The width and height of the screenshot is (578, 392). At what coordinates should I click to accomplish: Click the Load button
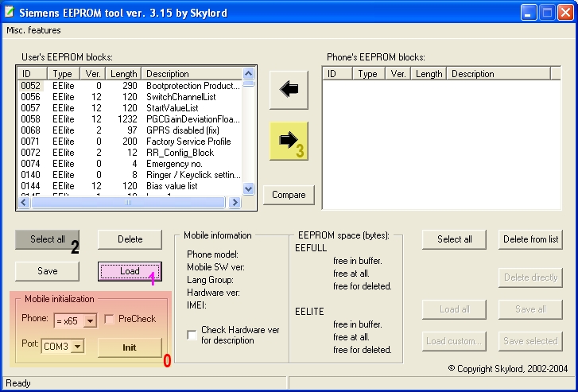pyautogui.click(x=130, y=271)
